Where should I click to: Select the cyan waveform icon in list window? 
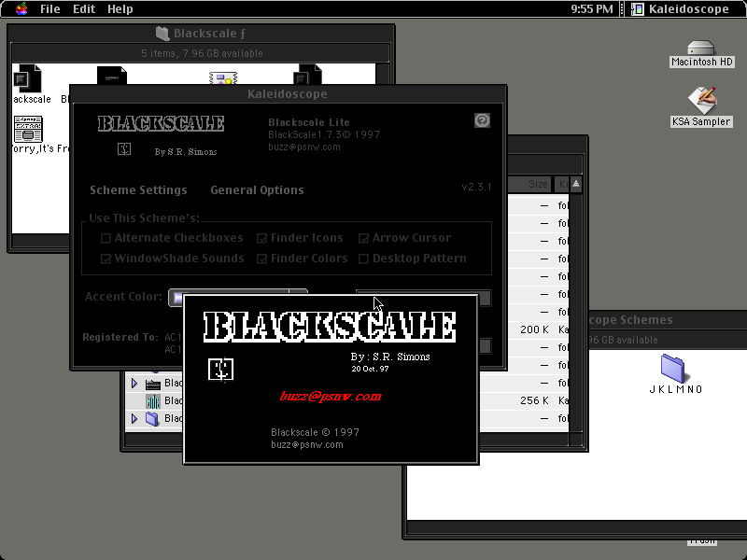click(x=153, y=401)
